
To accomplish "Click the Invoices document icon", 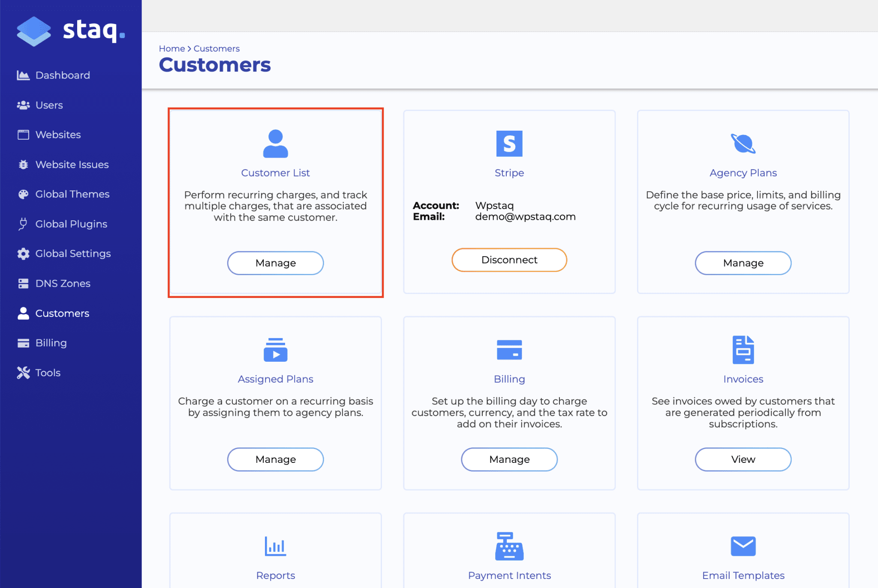I will tap(743, 350).
